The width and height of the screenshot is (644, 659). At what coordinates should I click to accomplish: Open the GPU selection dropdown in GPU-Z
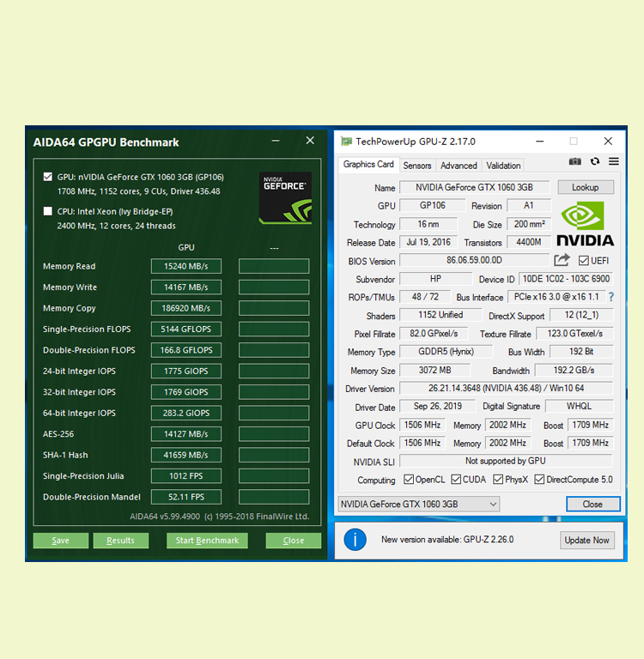(418, 504)
